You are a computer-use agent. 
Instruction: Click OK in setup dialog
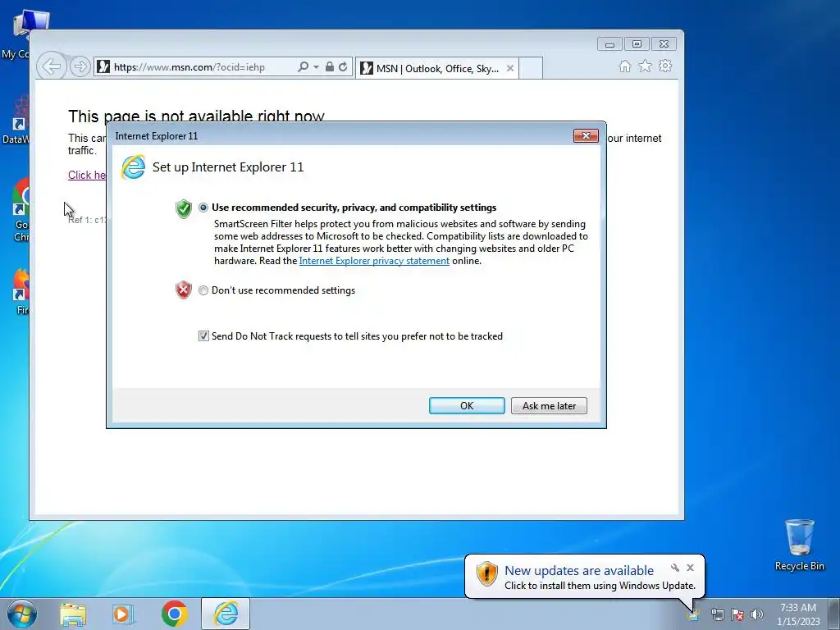pyautogui.click(x=467, y=405)
